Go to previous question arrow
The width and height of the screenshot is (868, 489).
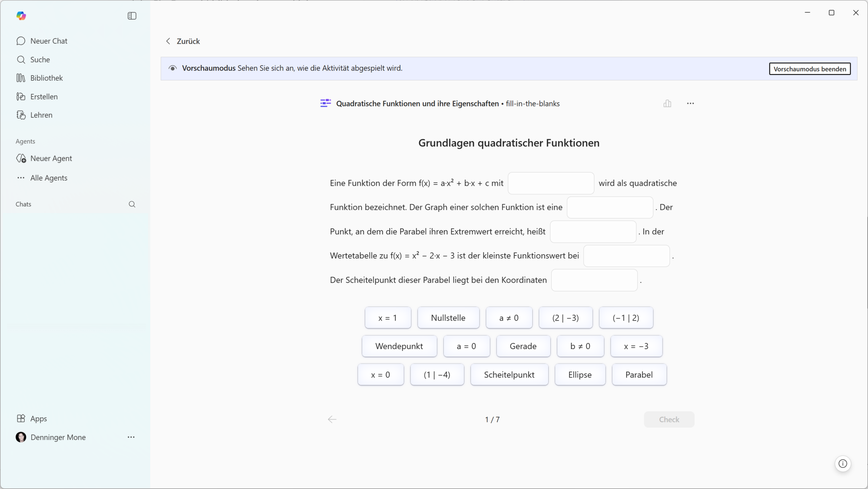tap(332, 420)
